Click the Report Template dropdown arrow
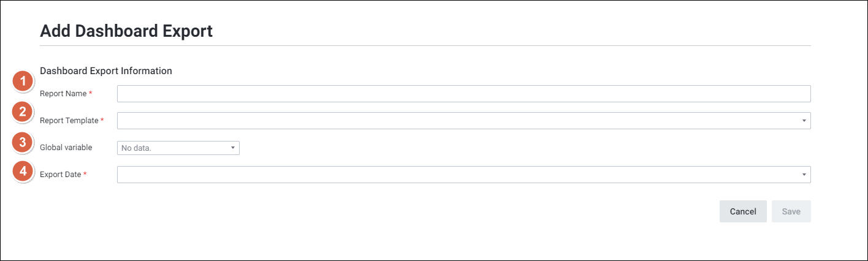868x261 pixels. tap(804, 121)
